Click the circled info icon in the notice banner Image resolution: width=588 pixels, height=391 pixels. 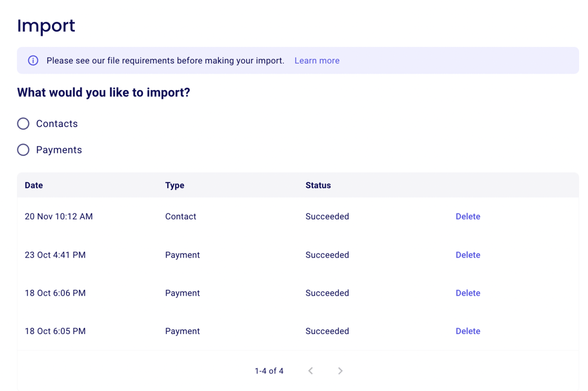[33, 60]
